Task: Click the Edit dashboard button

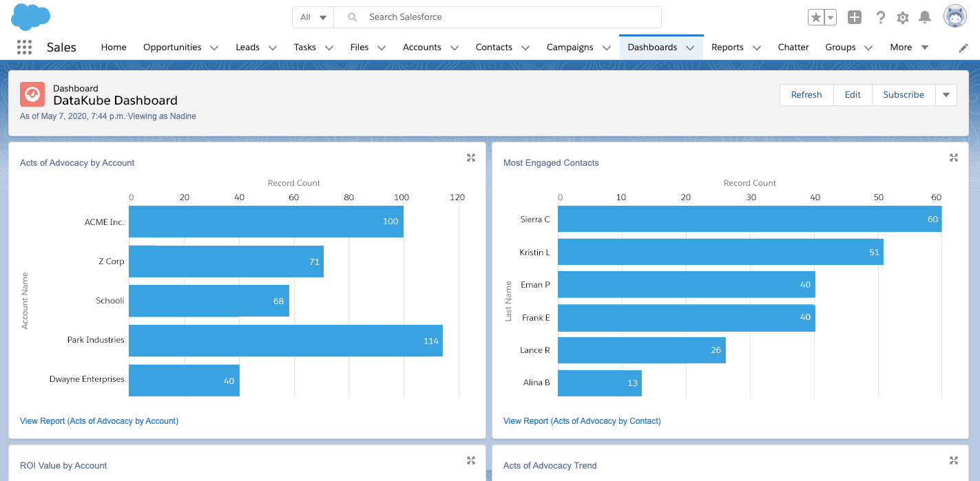Action: point(853,95)
